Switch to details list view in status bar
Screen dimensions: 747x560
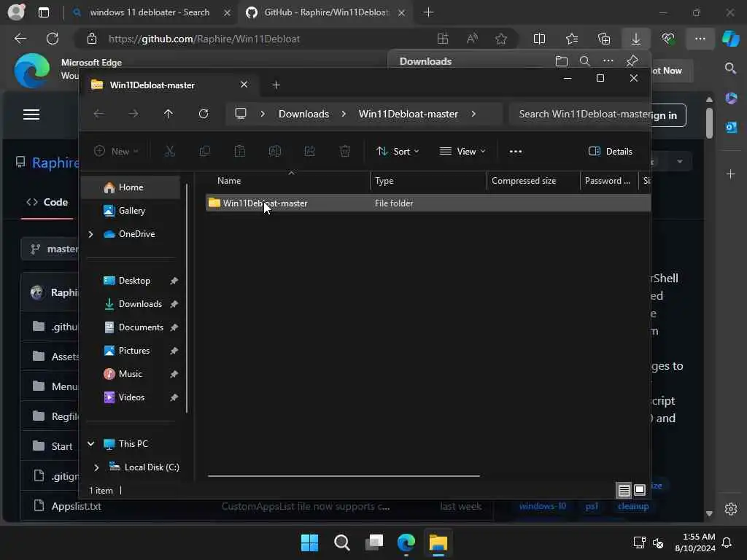coord(624,490)
